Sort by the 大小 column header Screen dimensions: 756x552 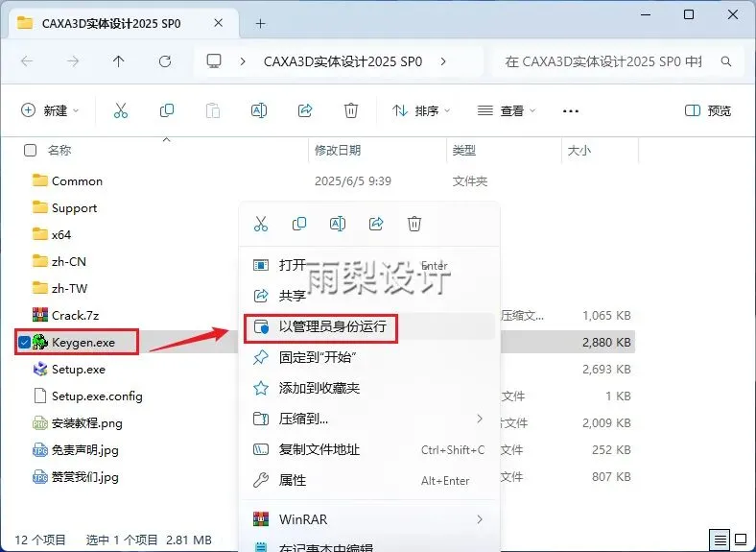pyautogui.click(x=579, y=150)
